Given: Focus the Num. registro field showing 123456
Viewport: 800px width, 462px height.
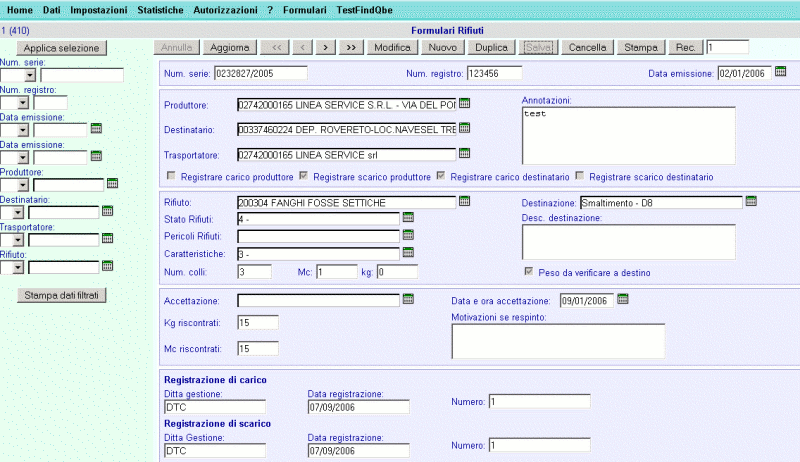Looking at the screenshot, I should (x=494, y=73).
